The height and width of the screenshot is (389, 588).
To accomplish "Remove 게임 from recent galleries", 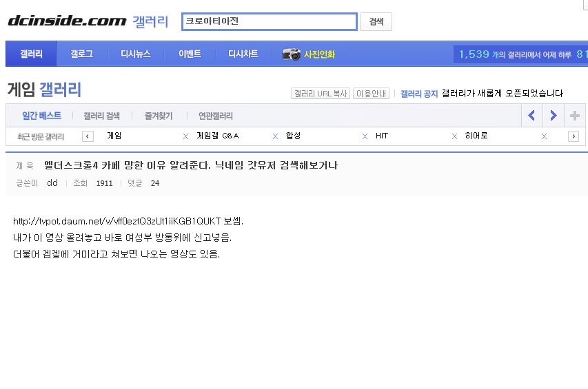I will pos(185,136).
